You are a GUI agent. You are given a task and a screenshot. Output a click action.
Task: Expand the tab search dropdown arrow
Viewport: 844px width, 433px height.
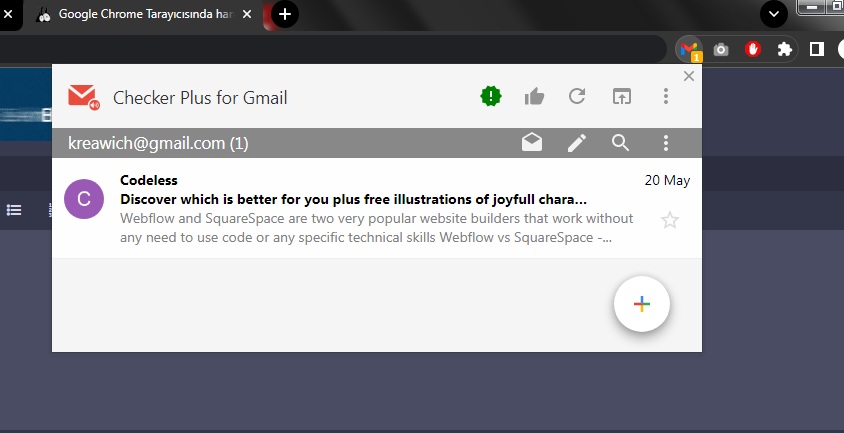(x=774, y=14)
